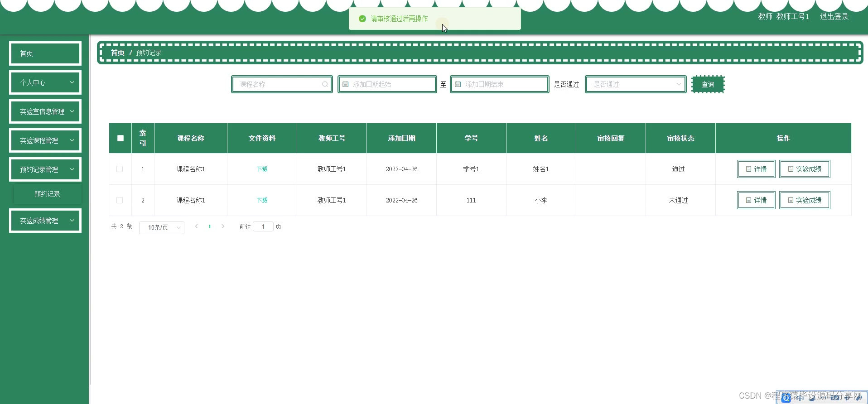The height and width of the screenshot is (404, 868).
Task: Click the 共 2 条 total count
Action: 121,226
